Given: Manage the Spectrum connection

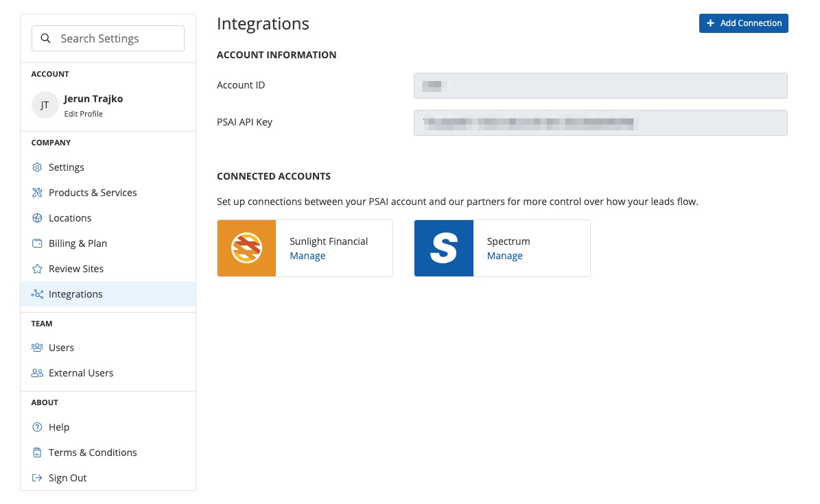Looking at the screenshot, I should 504,256.
